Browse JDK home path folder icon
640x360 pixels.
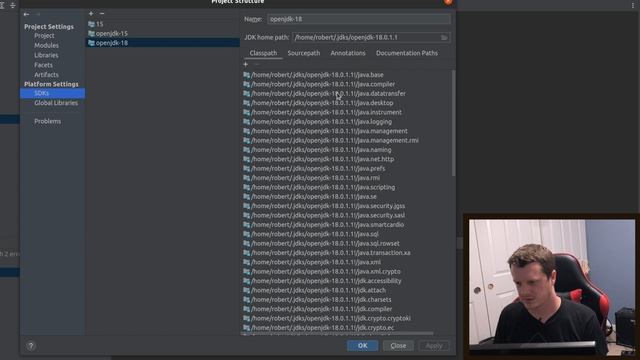click(444, 38)
